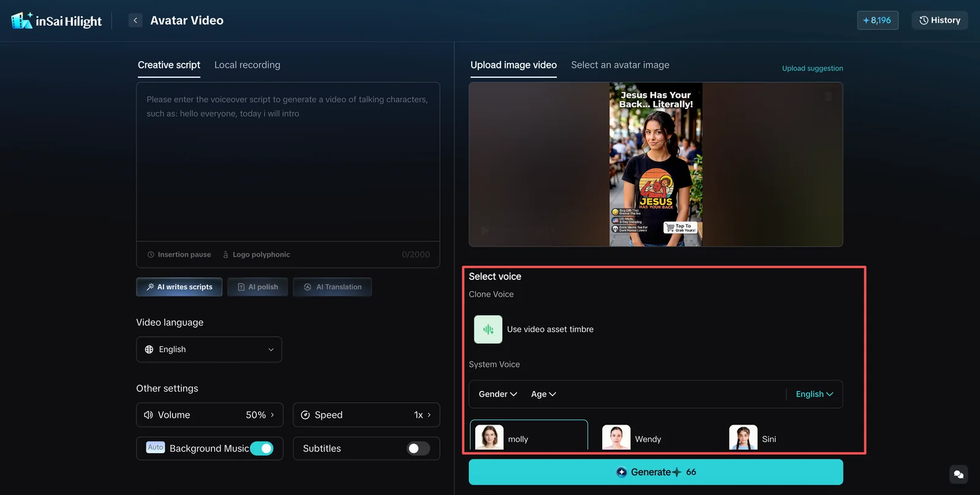Open the History panel
Viewport: 980px width, 495px height.
click(x=940, y=20)
